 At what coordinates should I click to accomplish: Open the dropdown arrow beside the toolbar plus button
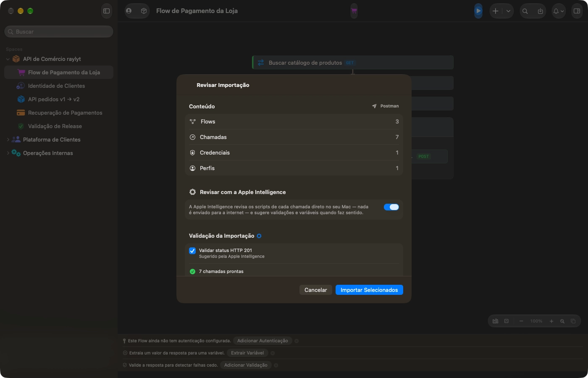[508, 11]
